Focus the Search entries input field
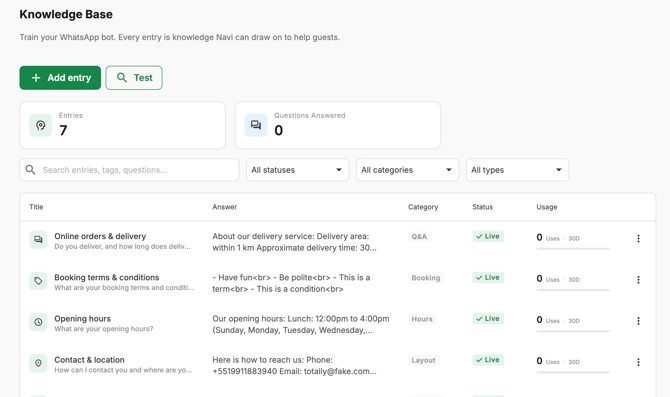The width and height of the screenshot is (670, 397). (x=129, y=170)
